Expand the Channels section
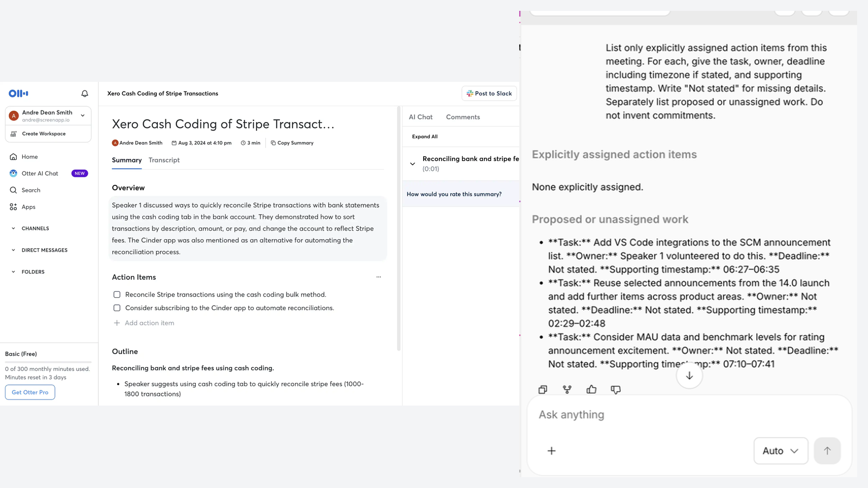This screenshot has width=868, height=488. [x=14, y=228]
